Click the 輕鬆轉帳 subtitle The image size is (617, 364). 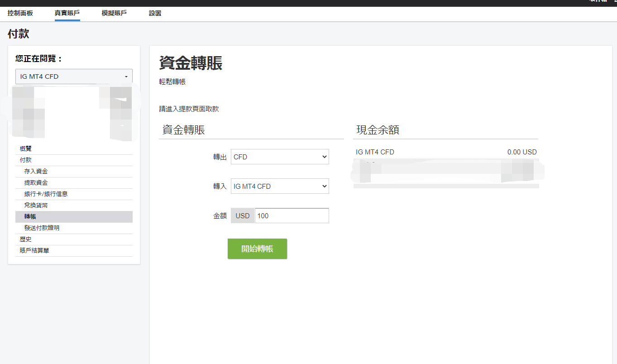(x=172, y=82)
